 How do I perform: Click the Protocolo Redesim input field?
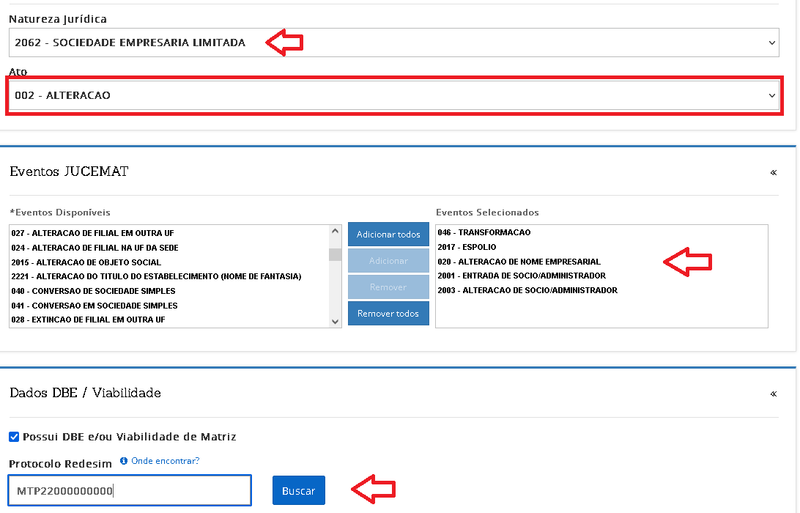pyautogui.click(x=129, y=491)
